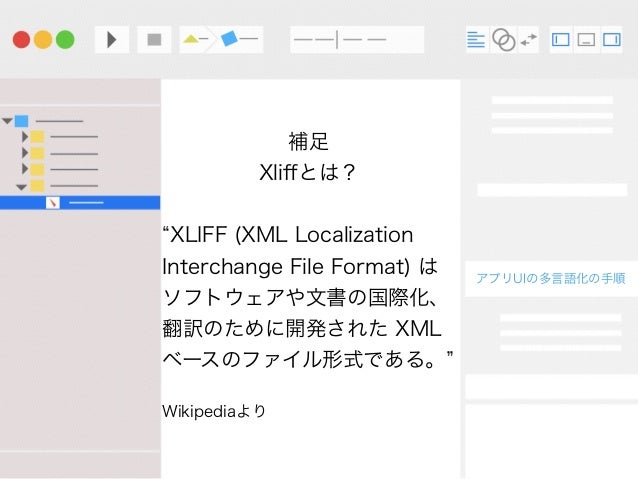638x479 pixels.
Task: Expand the second yellow folder
Action: click(x=25, y=153)
